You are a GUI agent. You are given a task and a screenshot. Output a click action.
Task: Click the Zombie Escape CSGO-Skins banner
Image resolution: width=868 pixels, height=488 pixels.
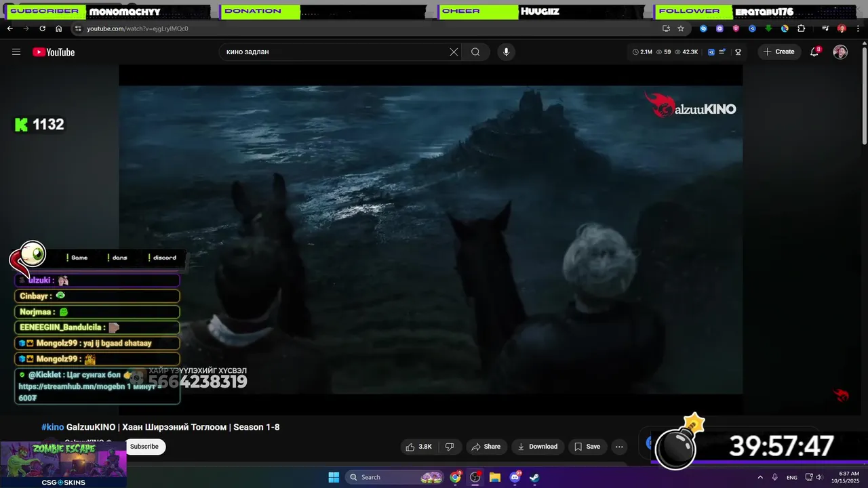(63, 464)
